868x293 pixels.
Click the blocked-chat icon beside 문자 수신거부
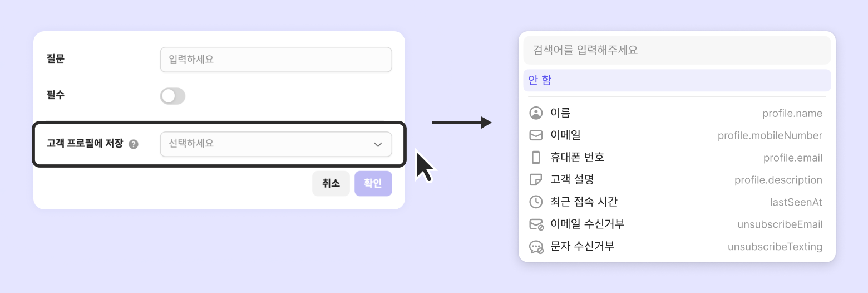[536, 247]
